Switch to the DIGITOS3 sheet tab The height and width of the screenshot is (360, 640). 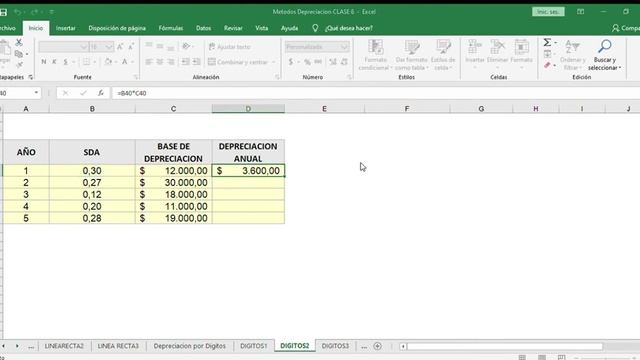[x=335, y=346]
